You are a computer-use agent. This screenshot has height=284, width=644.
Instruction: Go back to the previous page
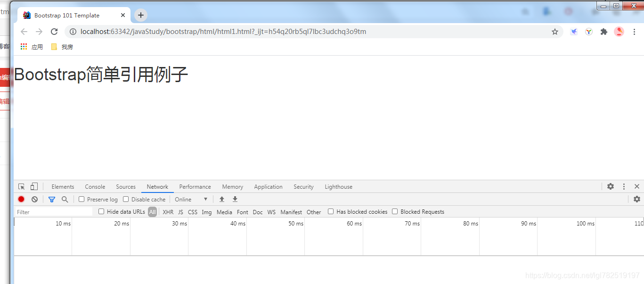pyautogui.click(x=24, y=32)
